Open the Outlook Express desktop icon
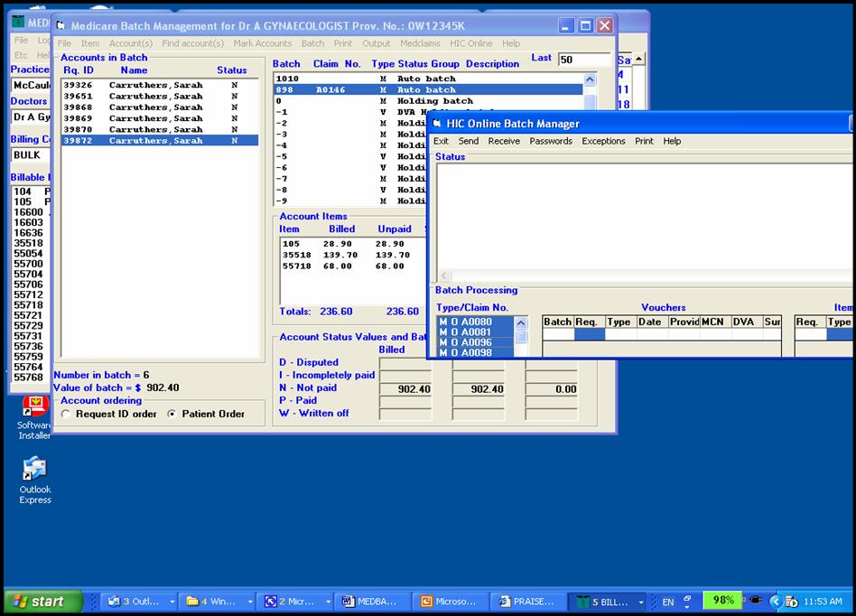This screenshot has width=856, height=616. (35, 481)
